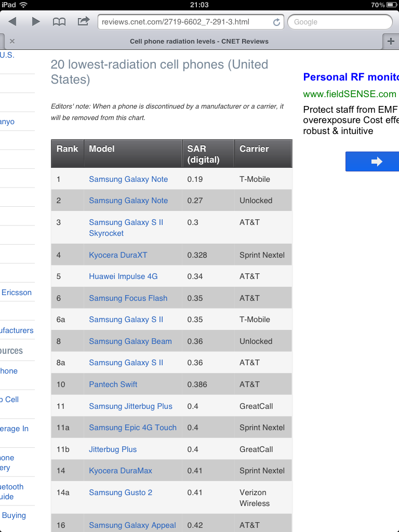Click the www.fieldSENSE.com ad link
Screen dimensions: 399x532
coord(350,94)
